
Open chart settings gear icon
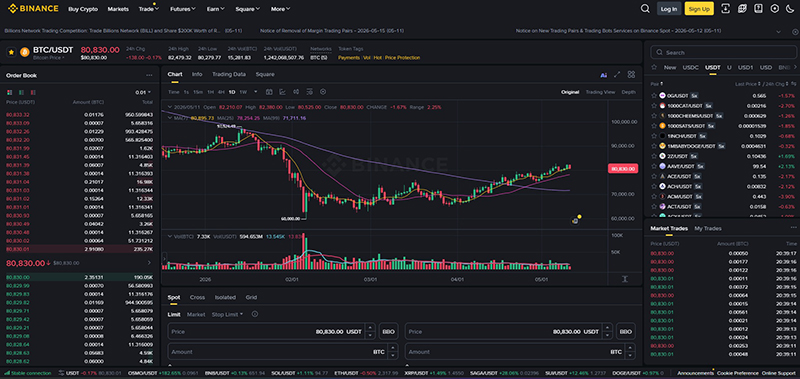point(323,92)
